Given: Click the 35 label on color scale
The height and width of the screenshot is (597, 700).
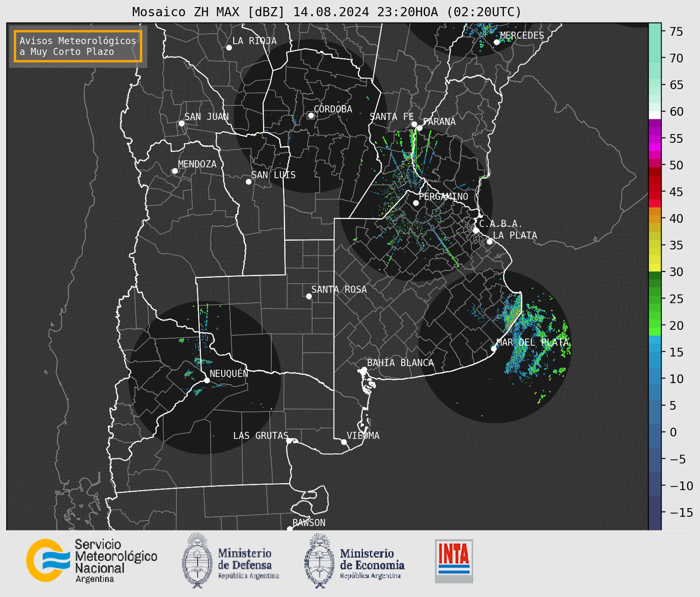Looking at the screenshot, I should coord(676,245).
